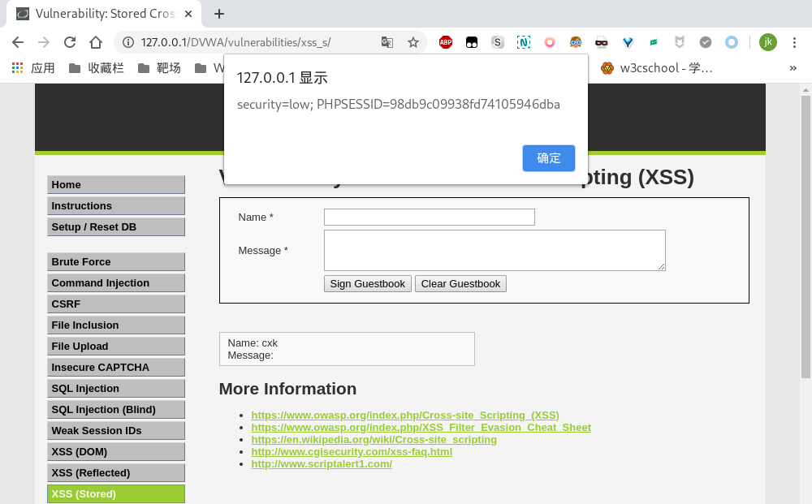
Task: Click the page vertical scrollbar thumb
Action: (806, 236)
